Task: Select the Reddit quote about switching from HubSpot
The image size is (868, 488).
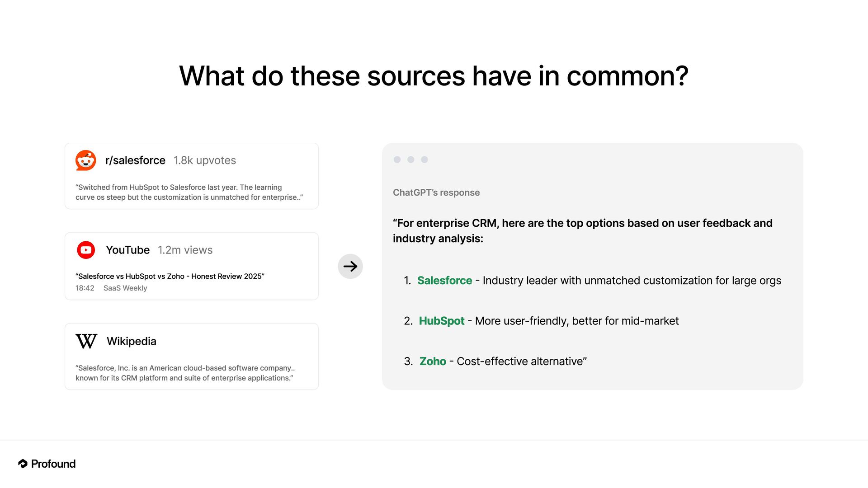Action: [x=189, y=192]
